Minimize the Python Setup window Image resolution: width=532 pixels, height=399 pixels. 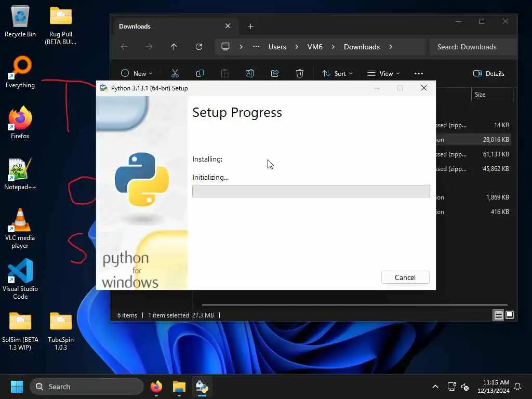[x=377, y=88]
